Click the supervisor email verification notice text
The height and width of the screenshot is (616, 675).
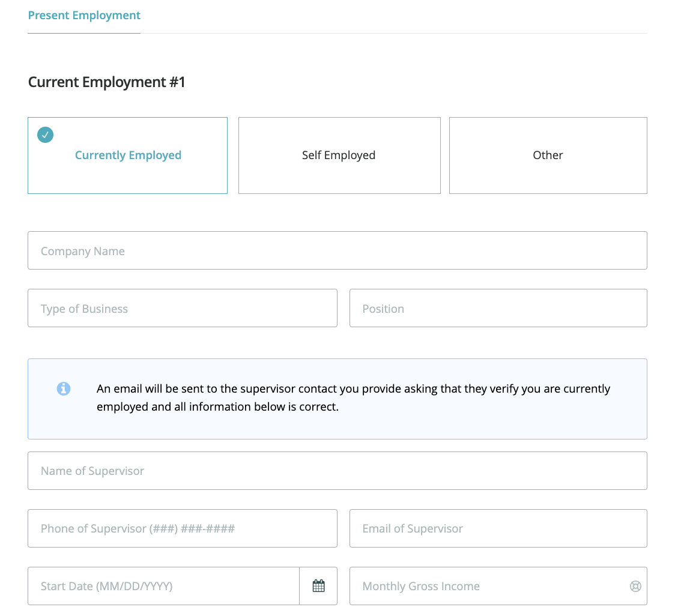pos(353,397)
